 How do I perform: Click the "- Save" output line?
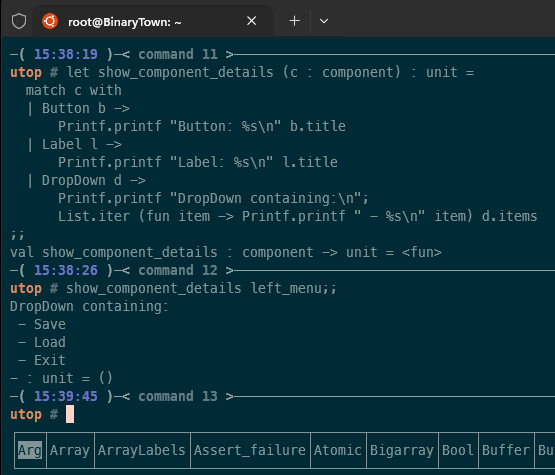pyautogui.click(x=42, y=324)
